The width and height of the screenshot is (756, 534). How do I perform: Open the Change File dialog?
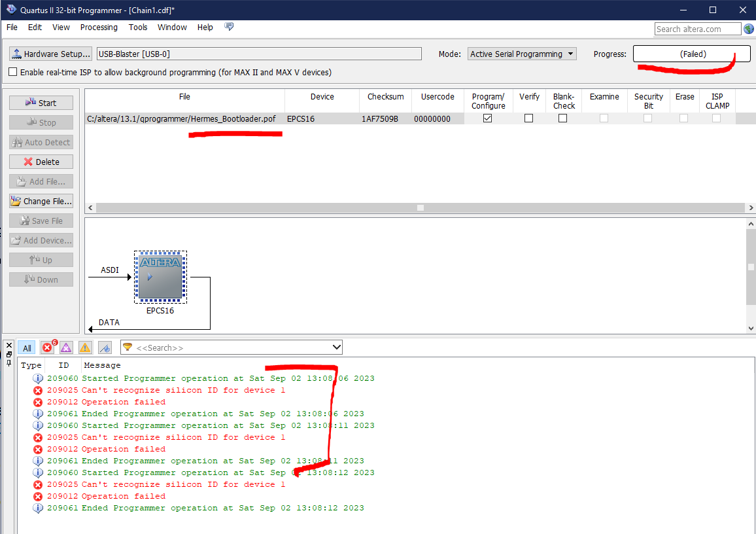point(41,201)
